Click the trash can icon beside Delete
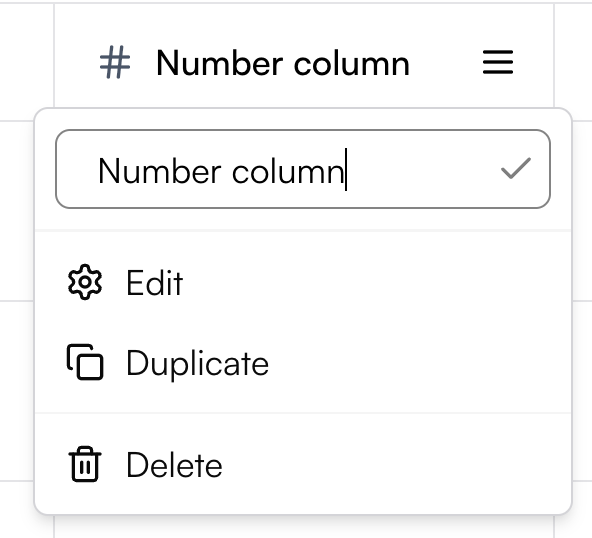The height and width of the screenshot is (538, 592). [x=85, y=464]
